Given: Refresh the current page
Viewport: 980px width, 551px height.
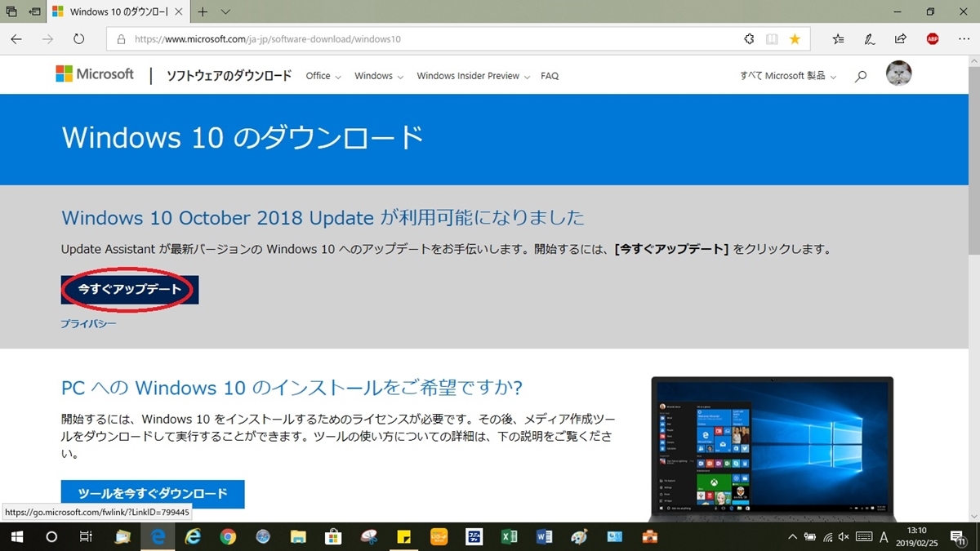Looking at the screenshot, I should pos(79,38).
